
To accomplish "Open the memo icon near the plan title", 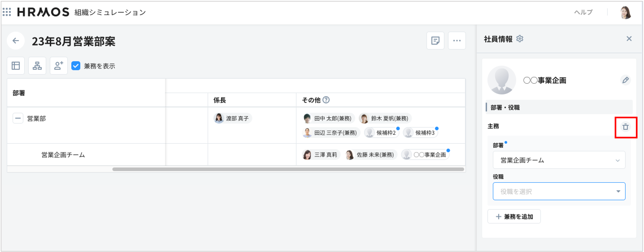I will point(435,41).
